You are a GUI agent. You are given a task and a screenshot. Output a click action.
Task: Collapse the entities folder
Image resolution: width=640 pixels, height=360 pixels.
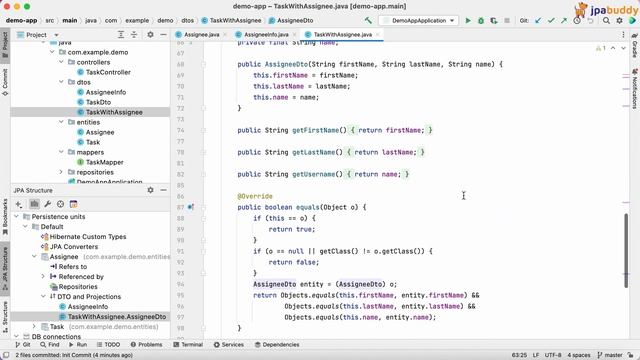61,122
